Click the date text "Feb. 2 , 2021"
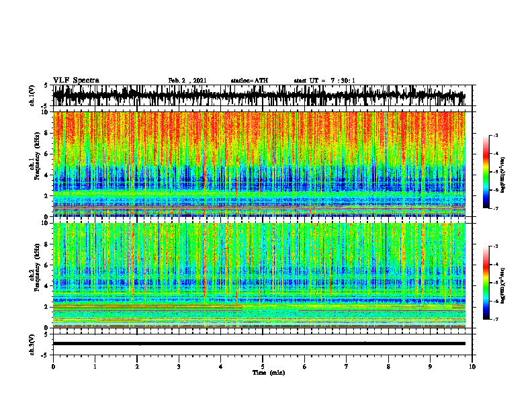 point(187,81)
